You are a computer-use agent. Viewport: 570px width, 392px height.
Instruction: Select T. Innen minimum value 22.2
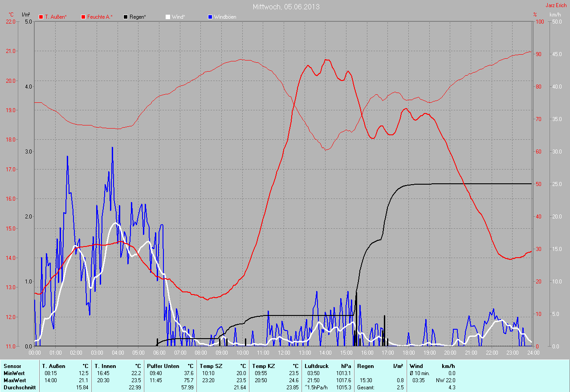coord(136,373)
